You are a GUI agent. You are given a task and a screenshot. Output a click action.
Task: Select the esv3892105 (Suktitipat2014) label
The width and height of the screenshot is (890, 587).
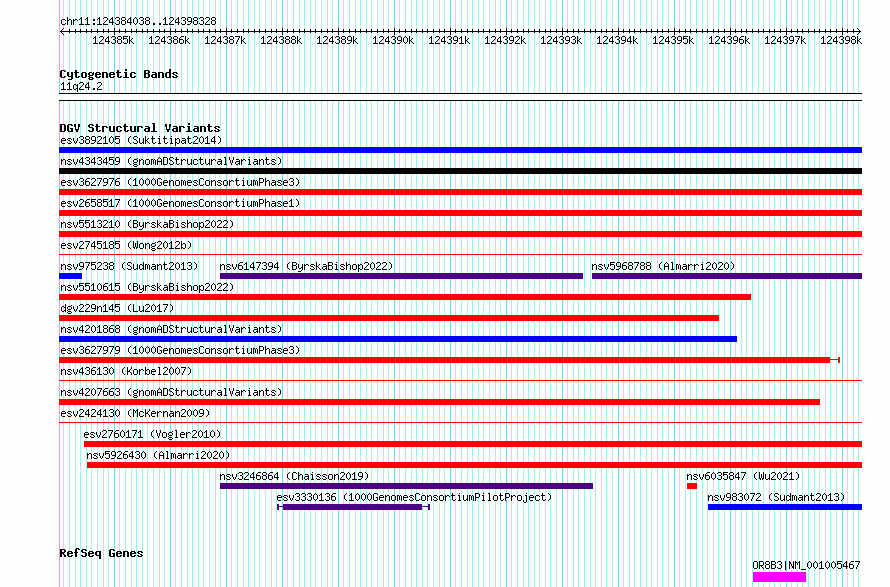pyautogui.click(x=141, y=140)
